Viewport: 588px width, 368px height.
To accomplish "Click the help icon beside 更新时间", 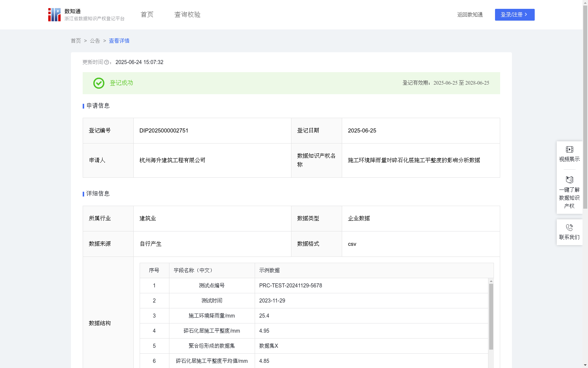I will [107, 63].
